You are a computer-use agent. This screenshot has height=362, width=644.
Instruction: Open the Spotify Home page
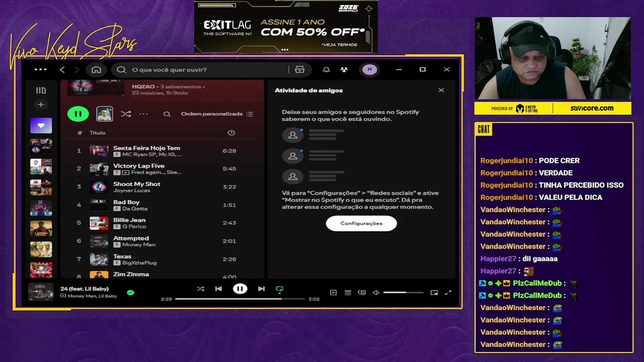click(x=97, y=70)
